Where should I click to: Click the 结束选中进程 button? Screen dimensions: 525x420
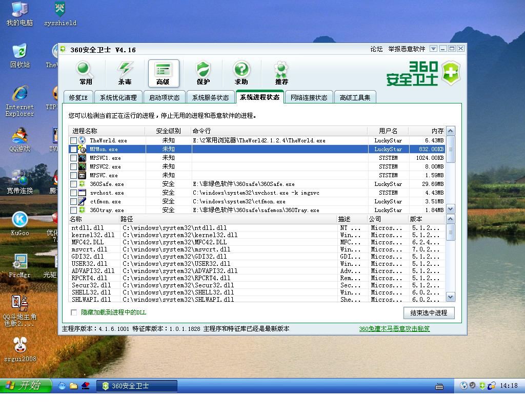coord(429,312)
